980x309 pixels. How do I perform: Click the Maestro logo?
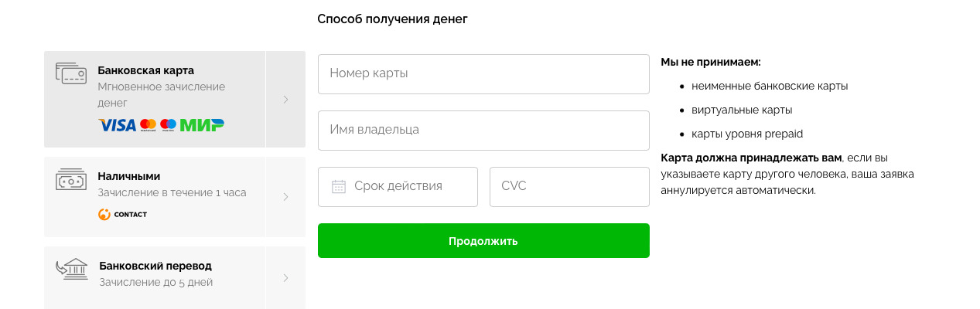click(x=168, y=125)
